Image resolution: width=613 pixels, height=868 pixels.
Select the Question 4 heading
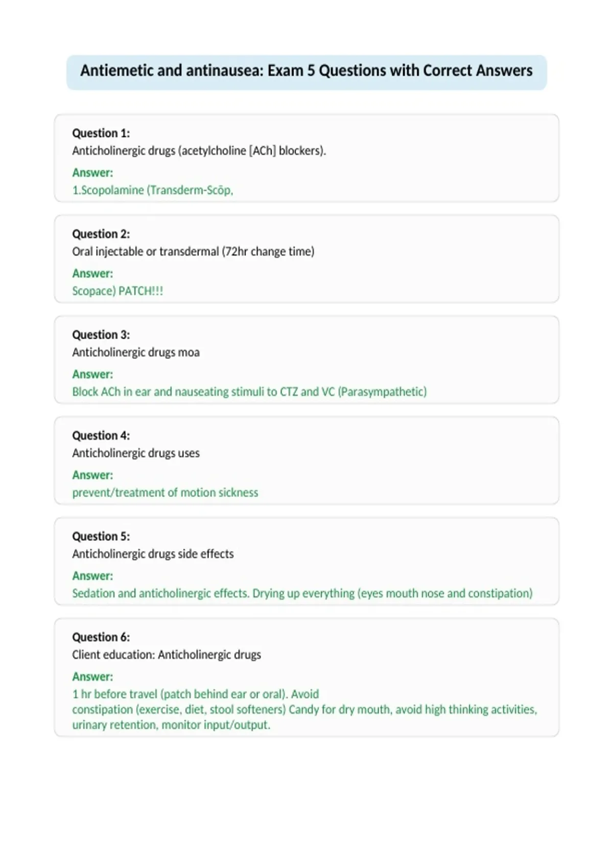click(x=101, y=436)
